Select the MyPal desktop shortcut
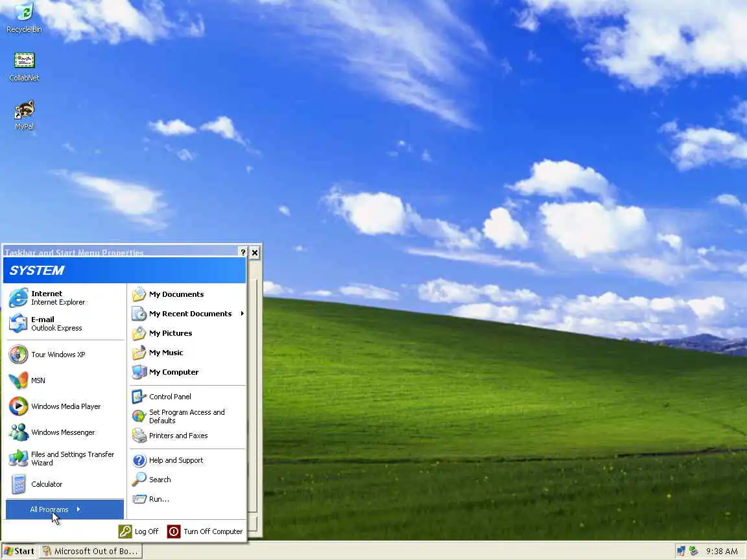 tap(24, 115)
